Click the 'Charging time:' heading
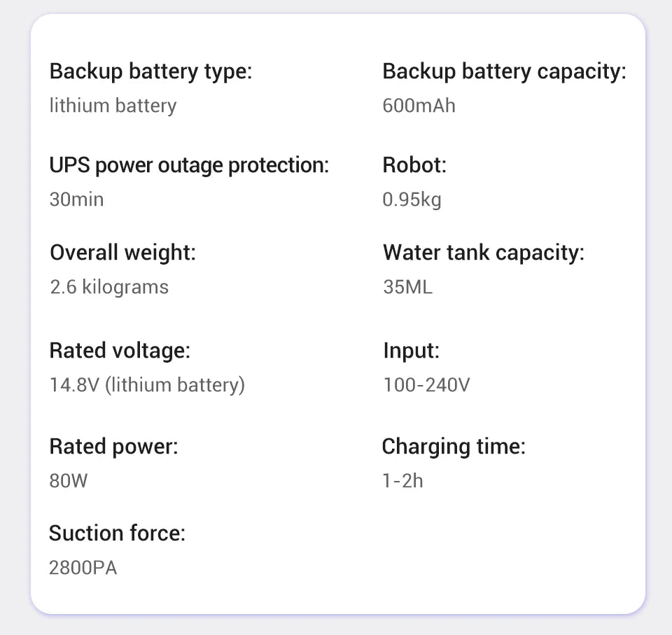The height and width of the screenshot is (635, 672). [x=453, y=446]
